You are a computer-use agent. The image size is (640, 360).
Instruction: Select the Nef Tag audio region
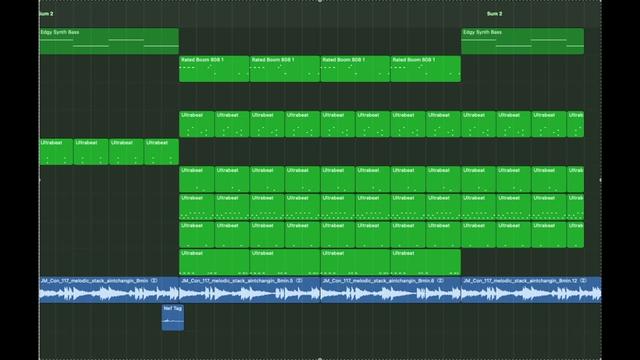(173, 318)
